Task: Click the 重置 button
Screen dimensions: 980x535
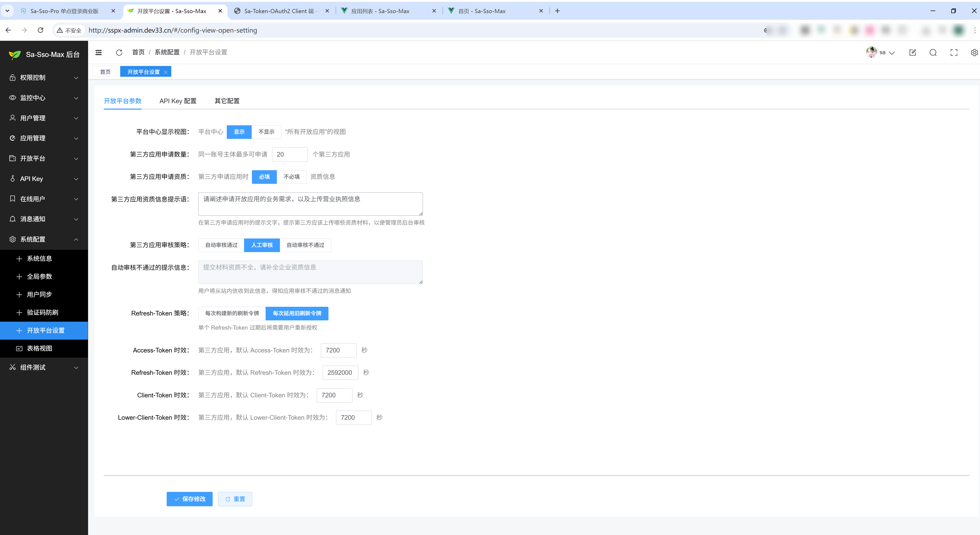Action: click(235, 499)
